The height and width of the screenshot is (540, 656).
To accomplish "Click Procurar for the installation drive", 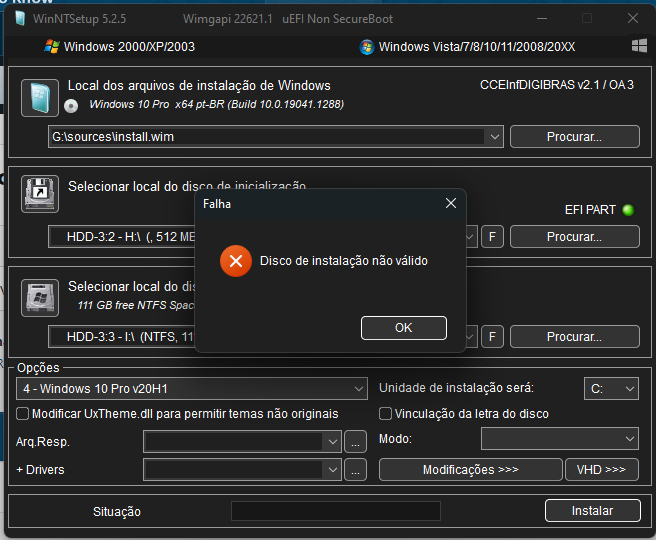I will click(x=574, y=337).
